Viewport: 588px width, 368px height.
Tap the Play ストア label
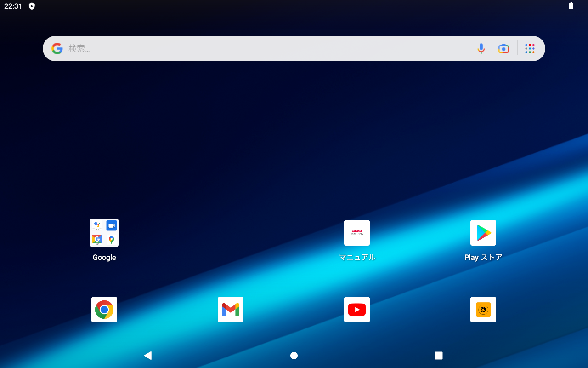click(483, 258)
